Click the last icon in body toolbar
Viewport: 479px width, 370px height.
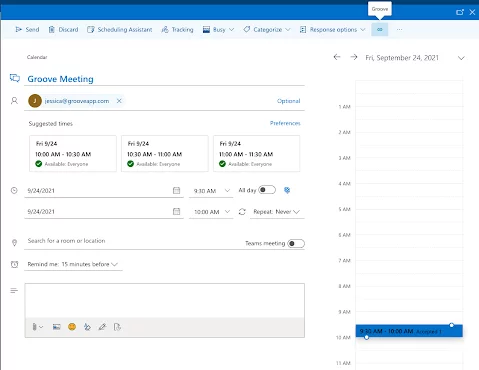pyautogui.click(x=117, y=327)
